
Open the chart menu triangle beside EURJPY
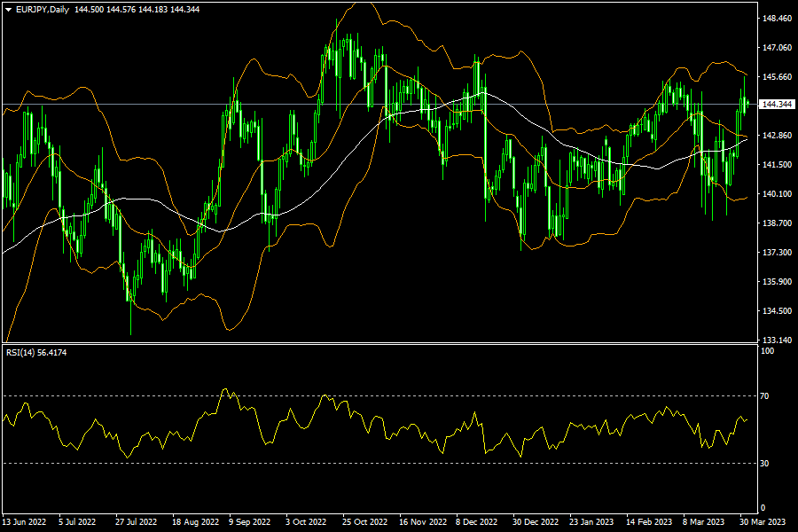point(8,10)
